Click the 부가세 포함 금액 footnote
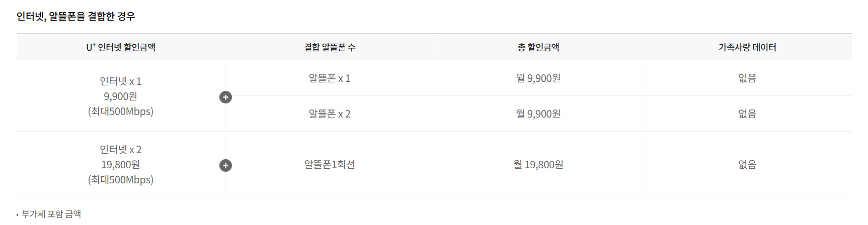The width and height of the screenshot is (868, 225). pyautogui.click(x=51, y=214)
